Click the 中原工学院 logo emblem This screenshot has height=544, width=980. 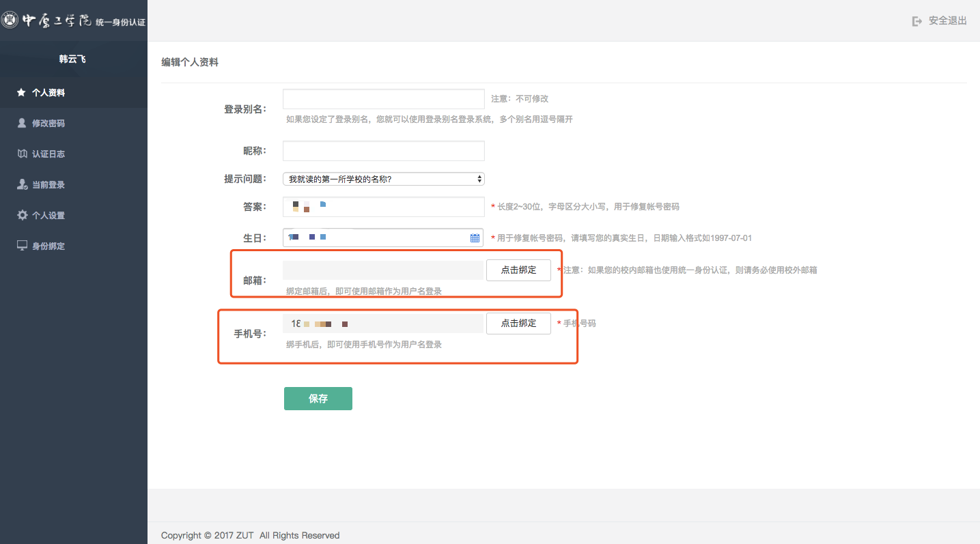10,20
